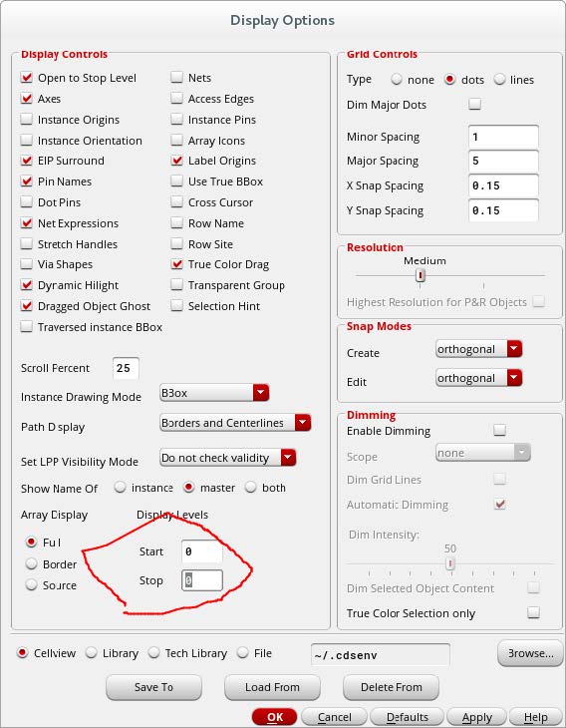Click the Display Levels Start field
This screenshot has width=566, height=728.
point(202,551)
